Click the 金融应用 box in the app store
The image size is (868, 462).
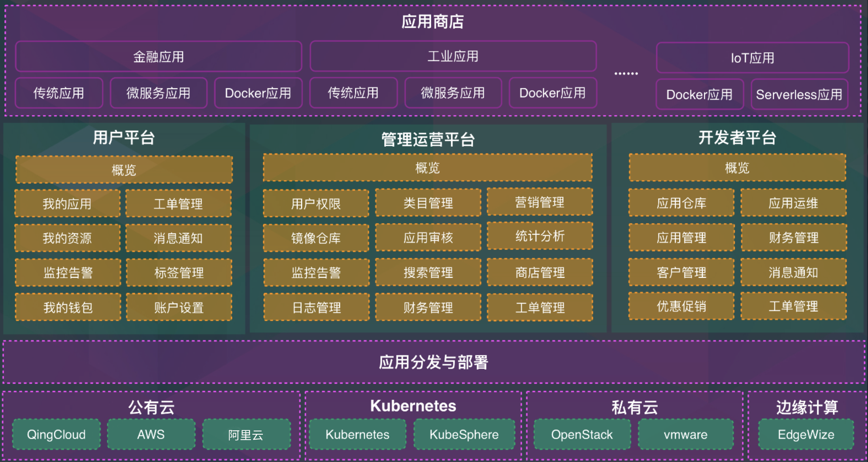point(159,57)
